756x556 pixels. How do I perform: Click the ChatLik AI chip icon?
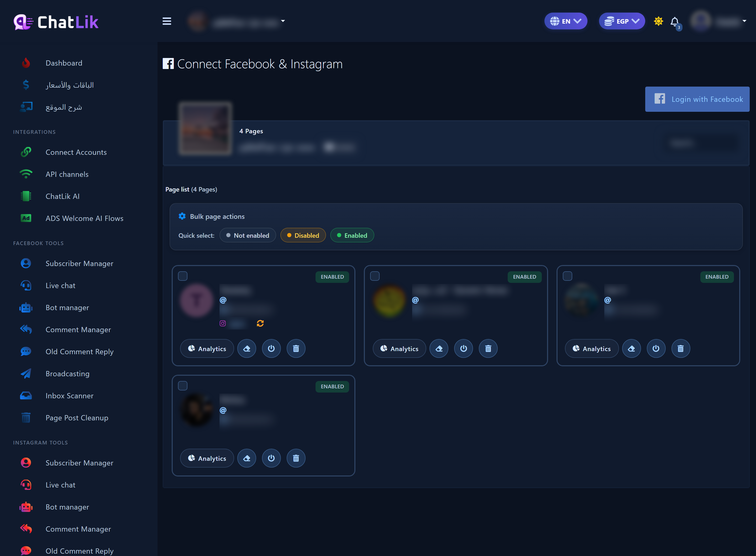pyautogui.click(x=26, y=196)
